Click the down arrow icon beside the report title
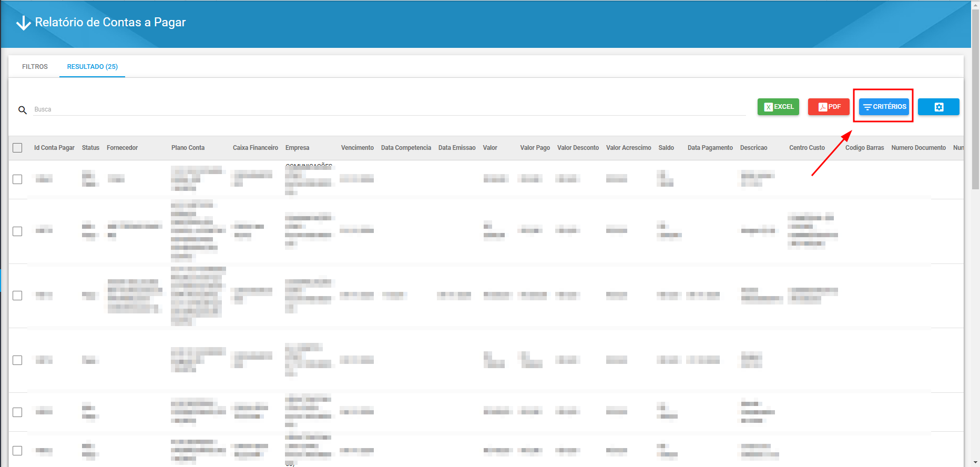The image size is (980, 467). click(24, 23)
